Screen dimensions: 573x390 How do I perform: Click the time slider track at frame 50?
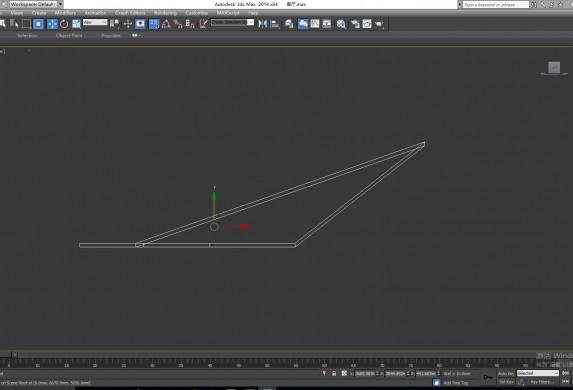[x=295, y=363]
